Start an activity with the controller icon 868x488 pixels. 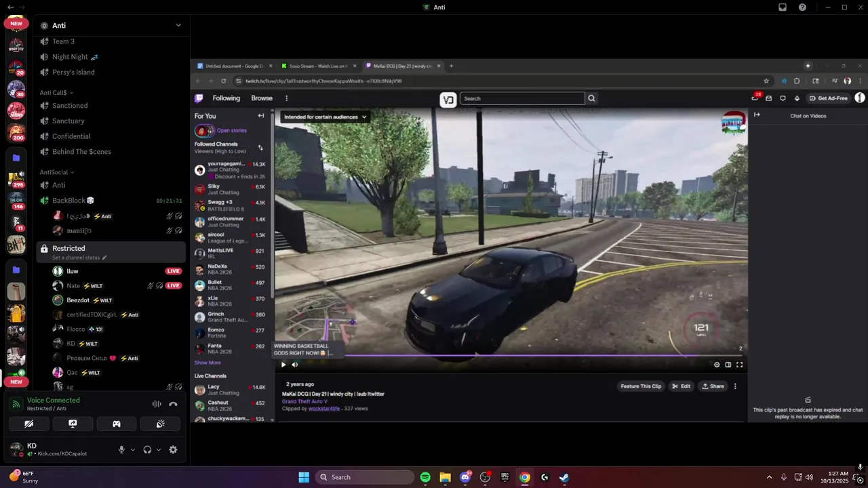[x=117, y=424]
